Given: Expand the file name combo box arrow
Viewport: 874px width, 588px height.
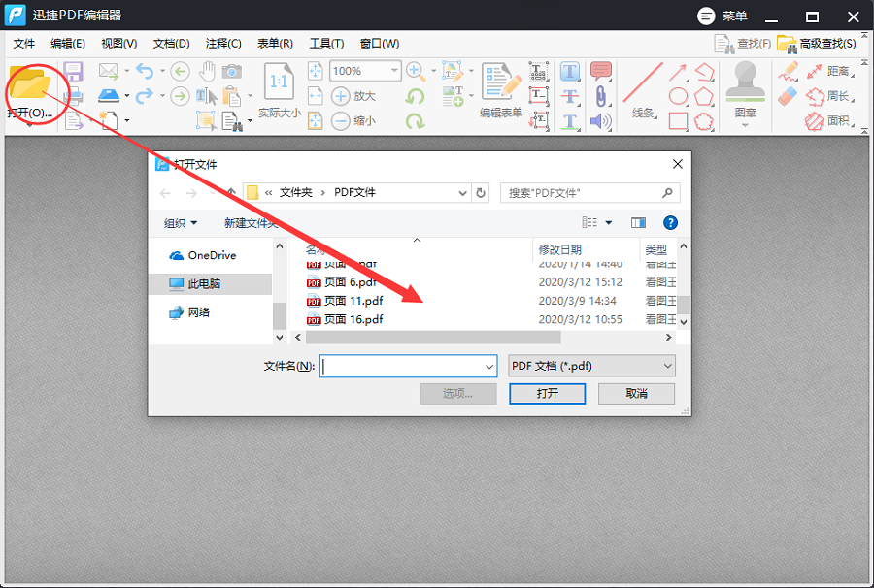Looking at the screenshot, I should point(488,367).
